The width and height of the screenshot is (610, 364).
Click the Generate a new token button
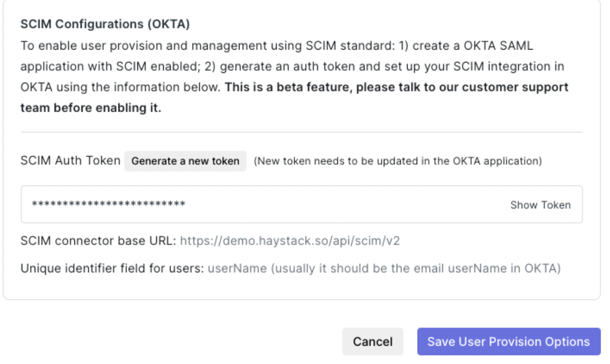point(185,161)
